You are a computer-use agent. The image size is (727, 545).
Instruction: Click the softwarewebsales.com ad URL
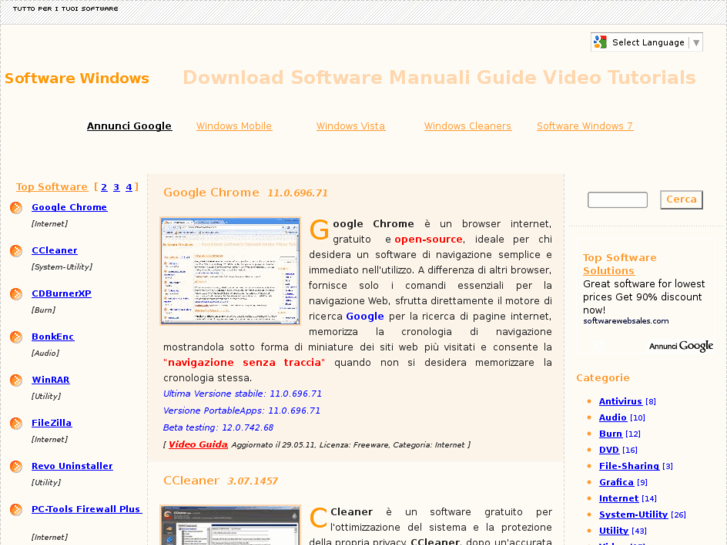click(x=626, y=321)
